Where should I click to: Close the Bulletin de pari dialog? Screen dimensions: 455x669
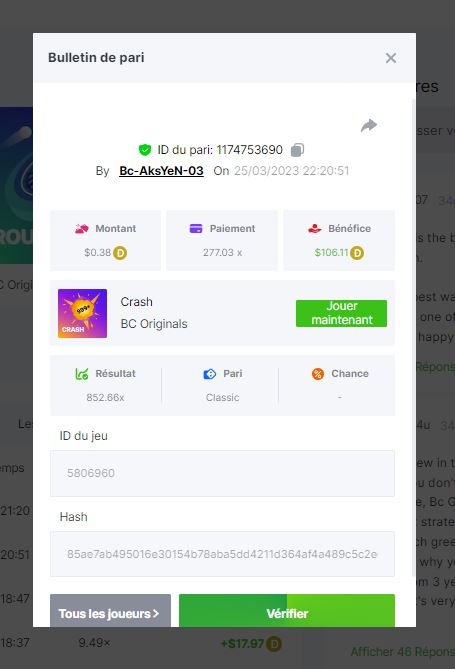391,58
